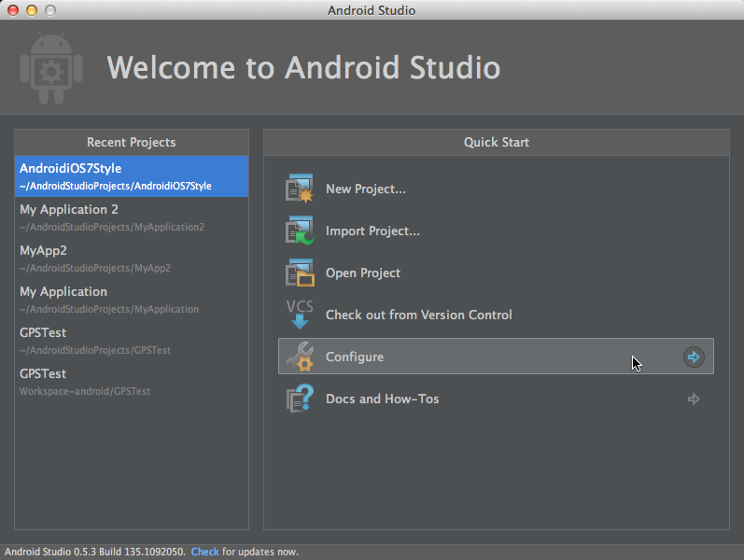Expand Configure with the blue arrow
Viewport: 744px width, 560px height.
[693, 357]
